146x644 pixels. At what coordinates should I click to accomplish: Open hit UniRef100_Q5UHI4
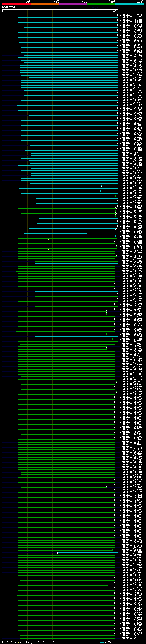click(x=131, y=25)
